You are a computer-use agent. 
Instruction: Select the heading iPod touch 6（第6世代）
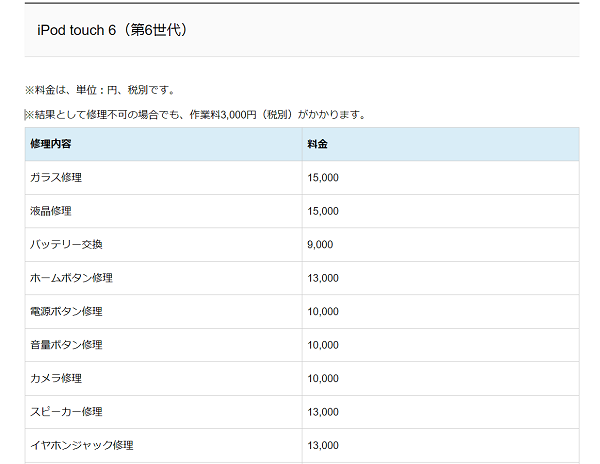(112, 30)
